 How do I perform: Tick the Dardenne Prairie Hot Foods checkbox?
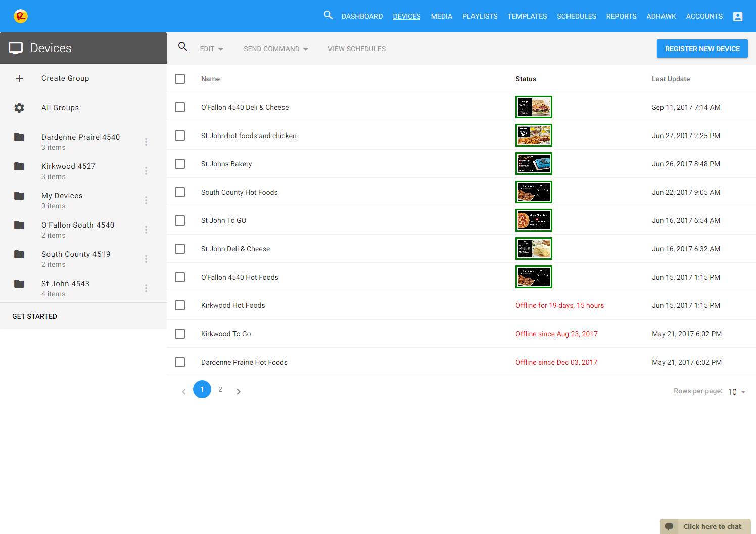pyautogui.click(x=180, y=362)
